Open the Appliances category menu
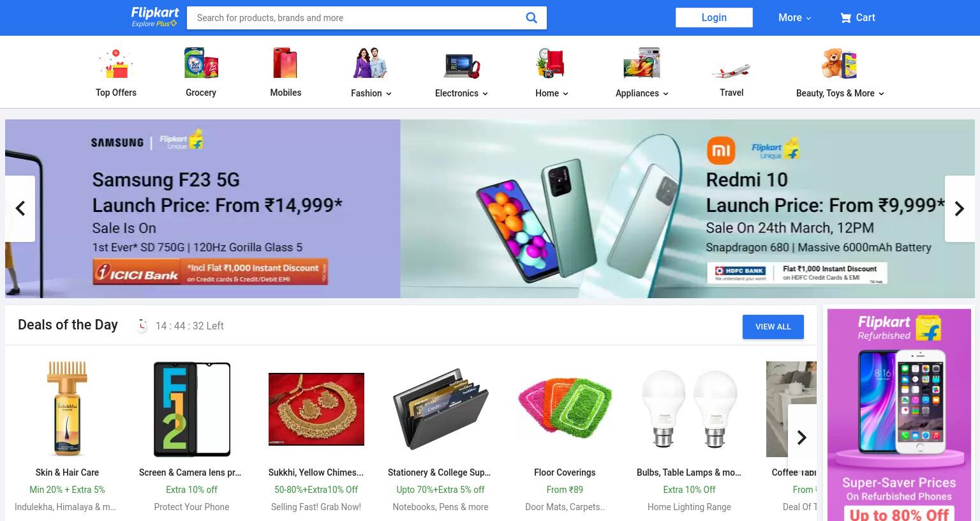Image resolution: width=980 pixels, height=521 pixels. click(642, 93)
